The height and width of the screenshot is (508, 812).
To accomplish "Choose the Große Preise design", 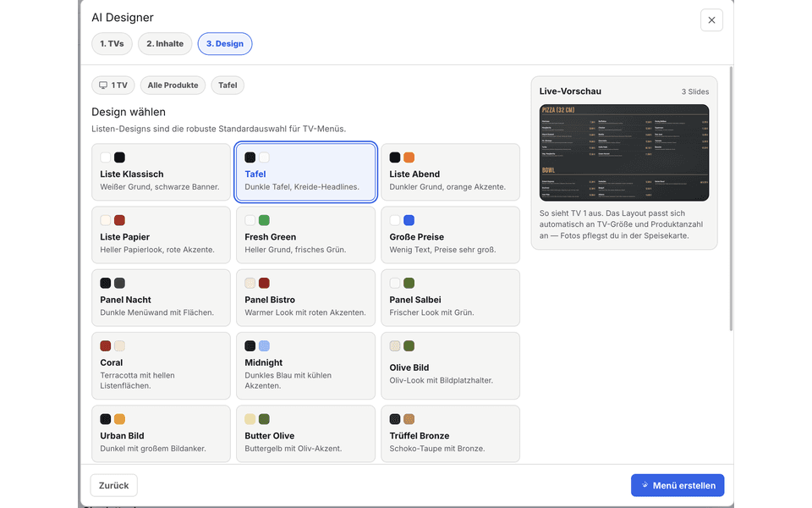I will pyautogui.click(x=451, y=235).
